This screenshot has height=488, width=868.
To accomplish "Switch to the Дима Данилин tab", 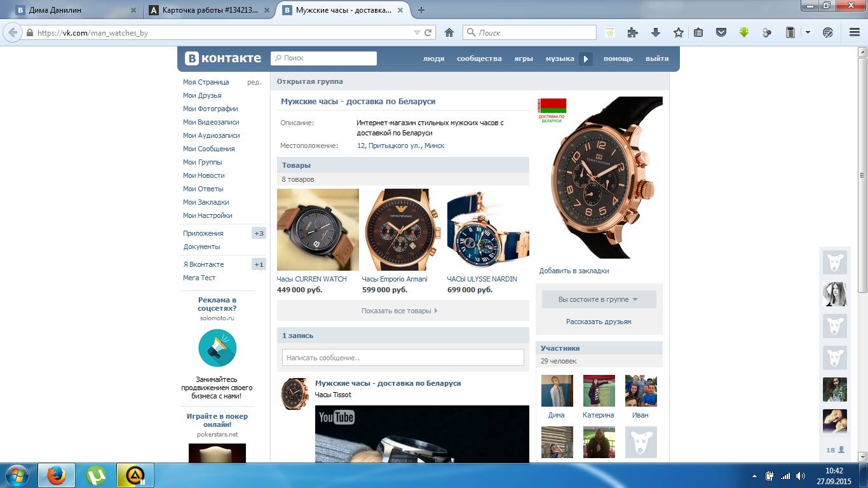I will [x=74, y=10].
